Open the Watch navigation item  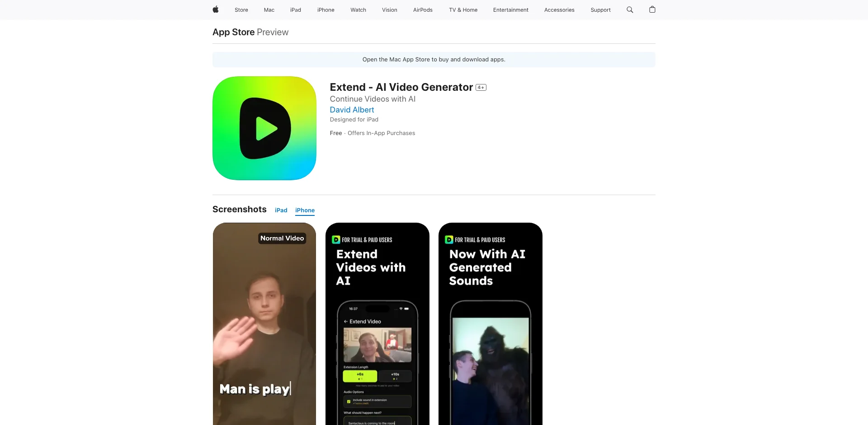pos(358,10)
